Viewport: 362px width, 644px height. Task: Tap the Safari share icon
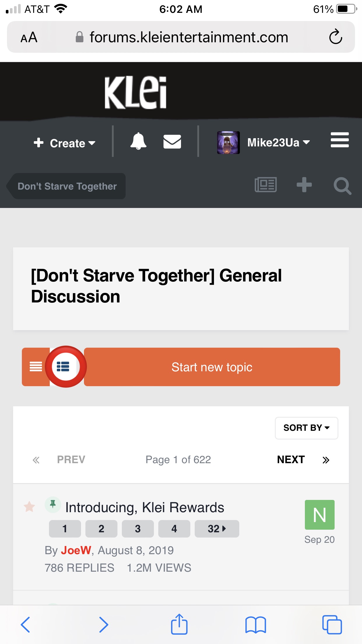[x=179, y=624]
